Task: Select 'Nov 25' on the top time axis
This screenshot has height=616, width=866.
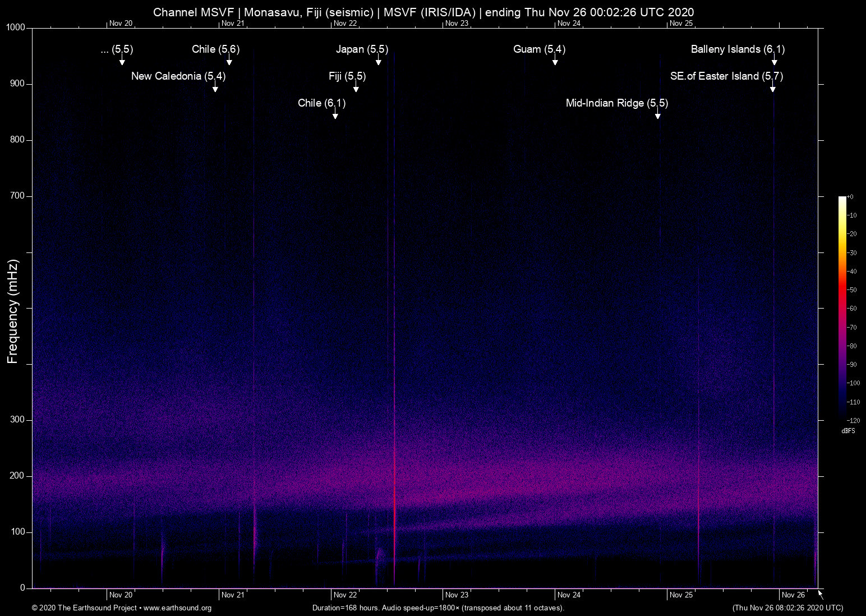Action: coord(681,24)
